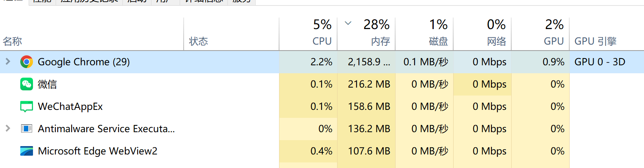This screenshot has width=644, height=168.
Task: Click the Antimalware Service Executable icon
Action: point(27,129)
